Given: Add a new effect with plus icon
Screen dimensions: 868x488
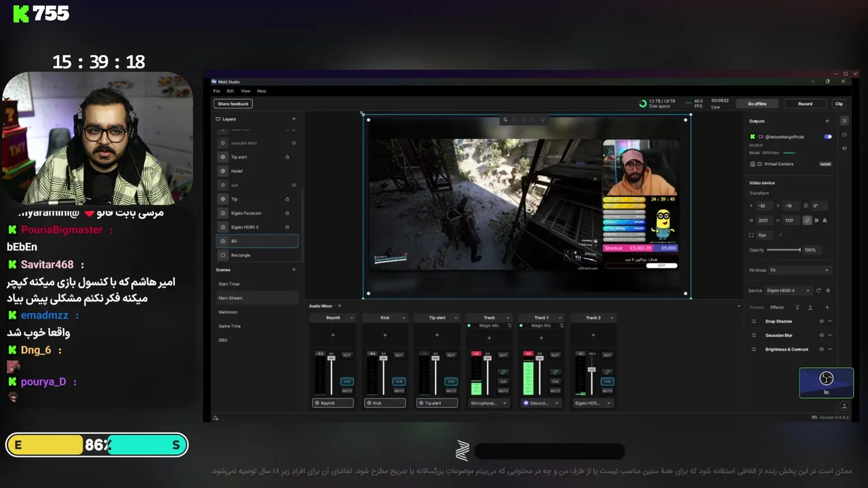Looking at the screenshot, I should coord(829,307).
